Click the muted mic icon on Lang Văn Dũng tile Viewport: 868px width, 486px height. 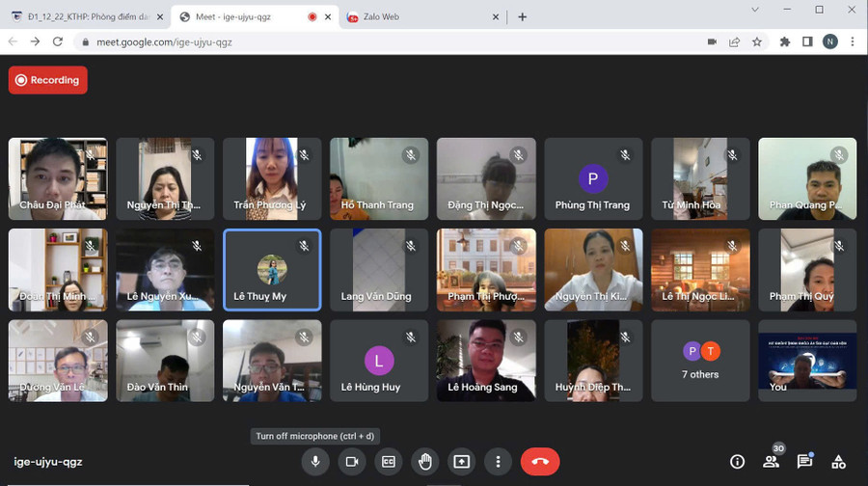click(411, 246)
